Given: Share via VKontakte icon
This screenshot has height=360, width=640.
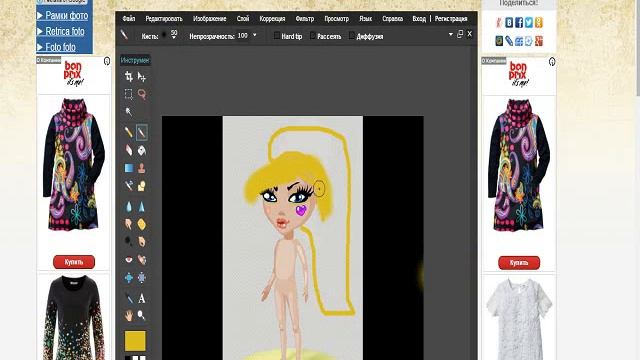Looking at the screenshot, I should [x=509, y=22].
